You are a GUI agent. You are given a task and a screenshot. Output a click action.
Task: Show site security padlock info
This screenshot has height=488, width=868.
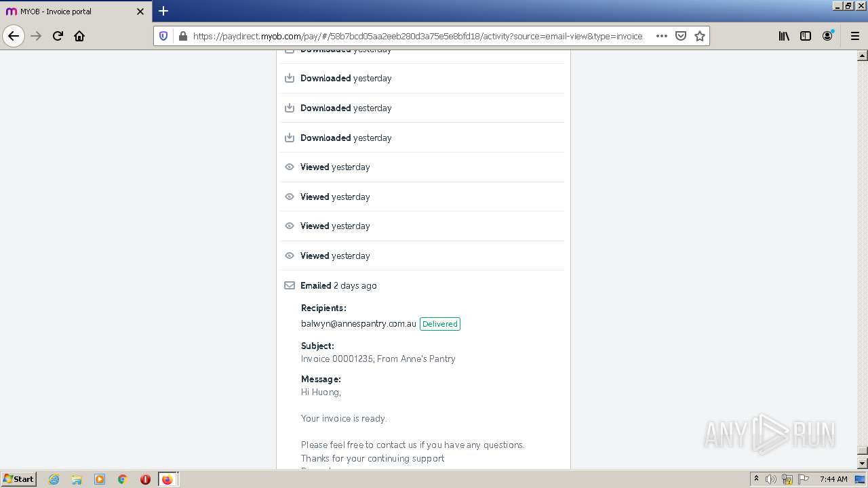point(182,36)
